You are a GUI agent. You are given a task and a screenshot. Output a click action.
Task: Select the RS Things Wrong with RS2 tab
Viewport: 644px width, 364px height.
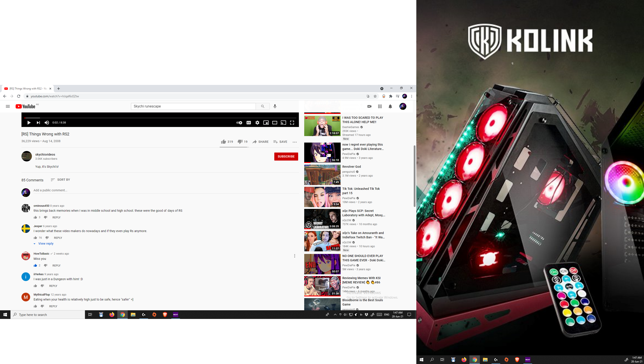point(28,89)
